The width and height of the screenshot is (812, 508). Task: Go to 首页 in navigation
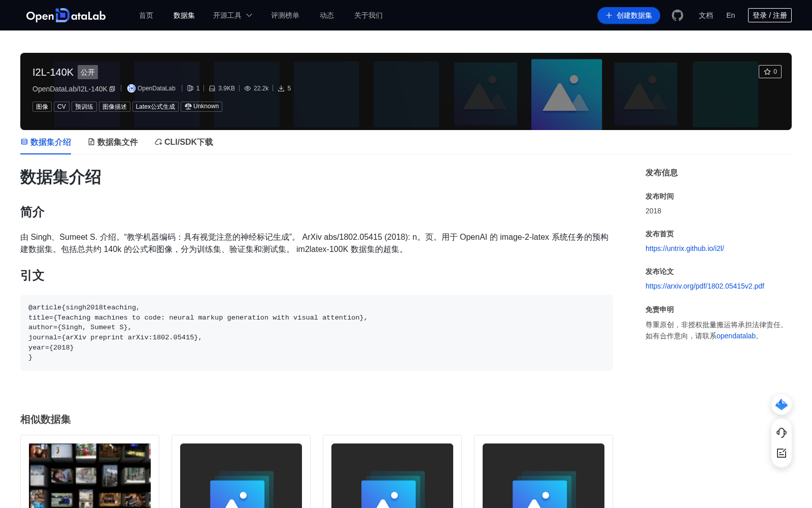(146, 16)
